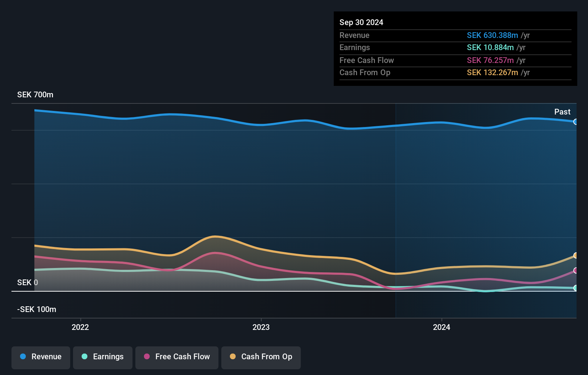
Task: Click the SEK 630.388m revenue value
Action: coord(492,35)
